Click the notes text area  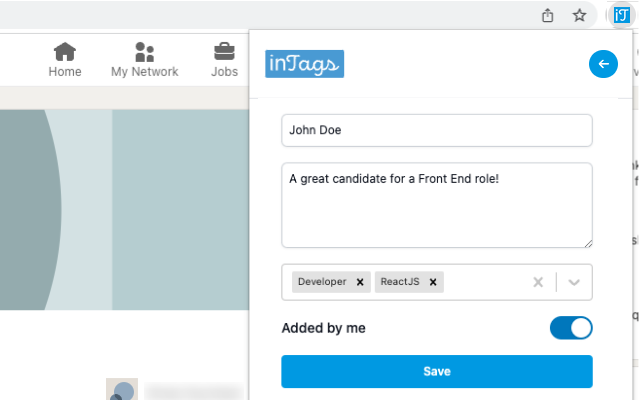pos(437,205)
